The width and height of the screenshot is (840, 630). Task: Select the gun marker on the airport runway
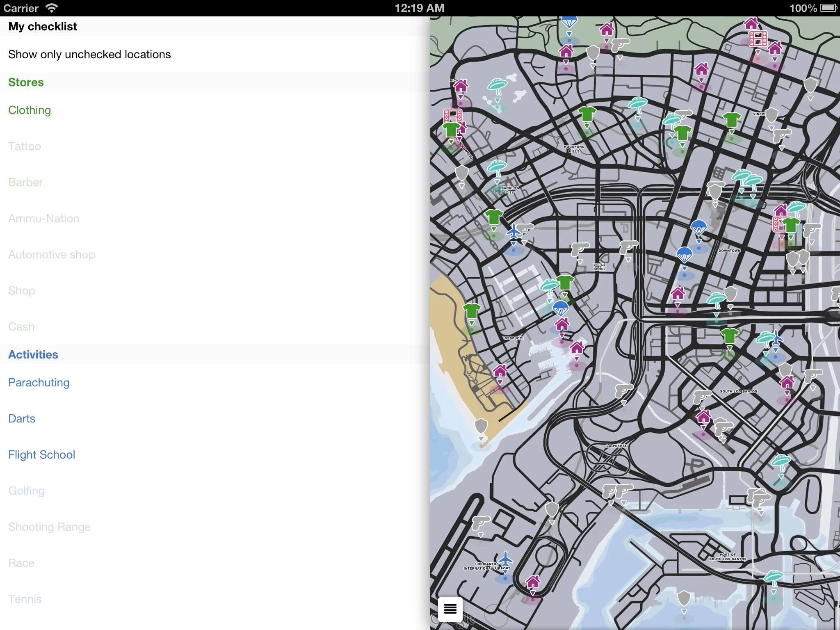481,523
